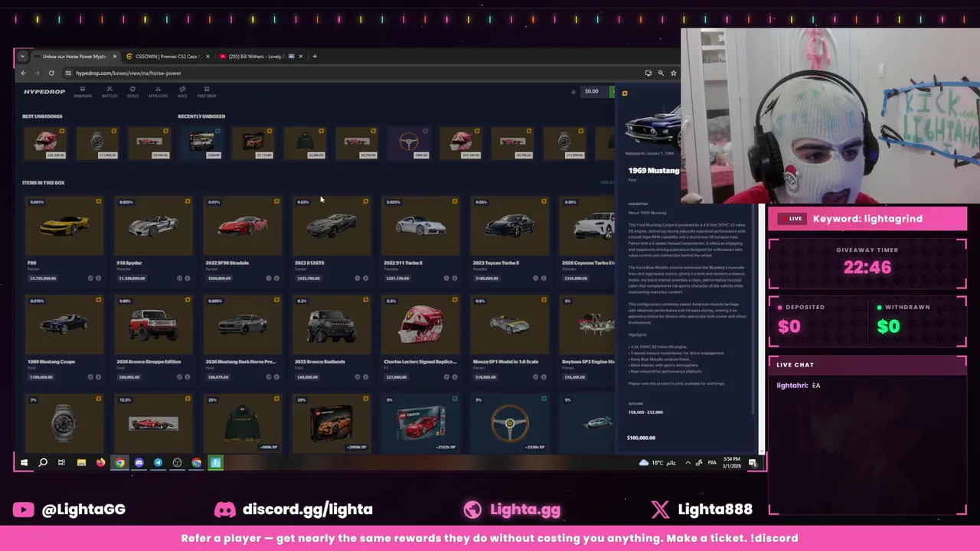This screenshot has width=980, height=551.
Task: Bookmark this page with the star icon
Action: tap(674, 73)
